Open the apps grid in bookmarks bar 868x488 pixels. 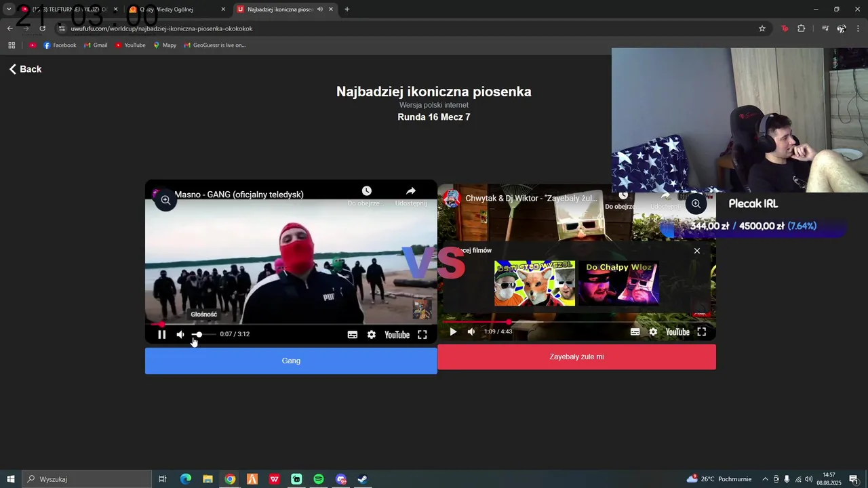12,45
